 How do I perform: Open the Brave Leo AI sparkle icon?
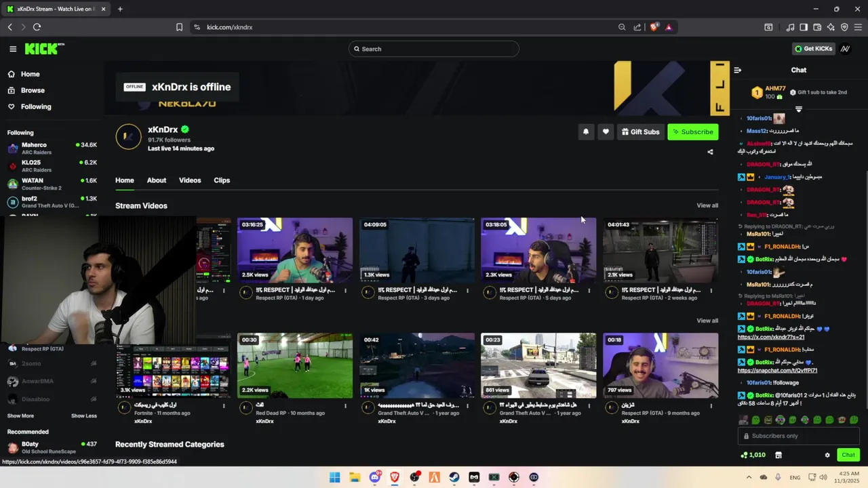pos(831,27)
